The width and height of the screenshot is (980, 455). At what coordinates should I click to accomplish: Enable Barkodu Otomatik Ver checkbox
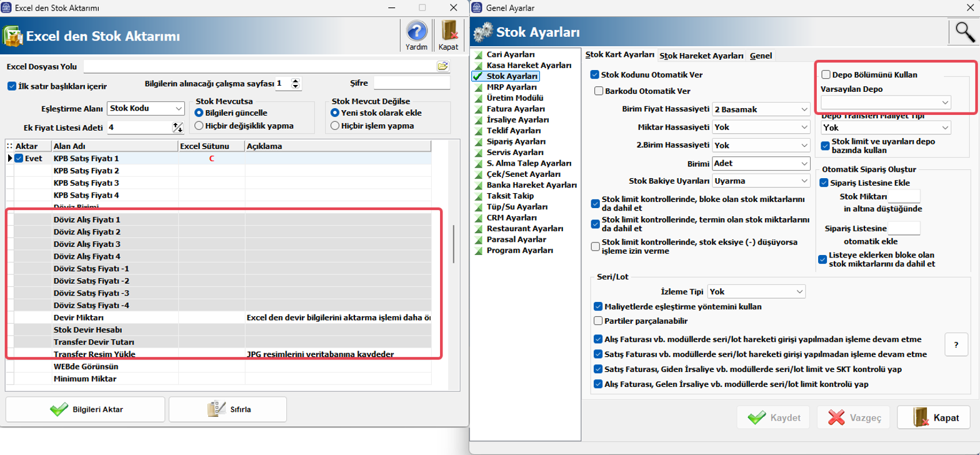pos(599,91)
